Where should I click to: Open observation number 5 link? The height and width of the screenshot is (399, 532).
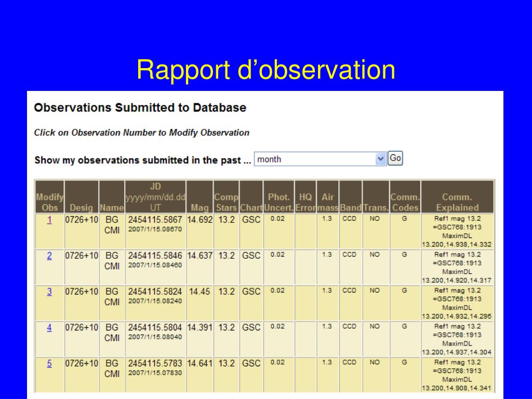pos(49,364)
